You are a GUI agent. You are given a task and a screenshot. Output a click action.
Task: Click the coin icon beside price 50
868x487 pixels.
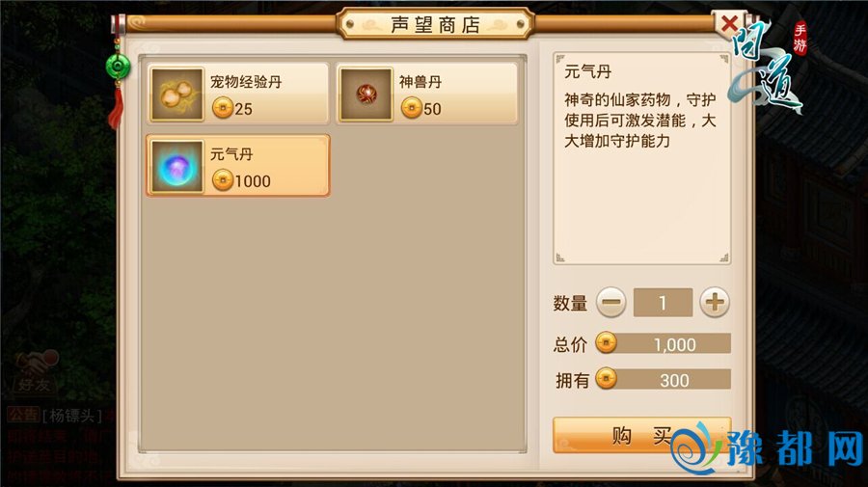[x=411, y=108]
